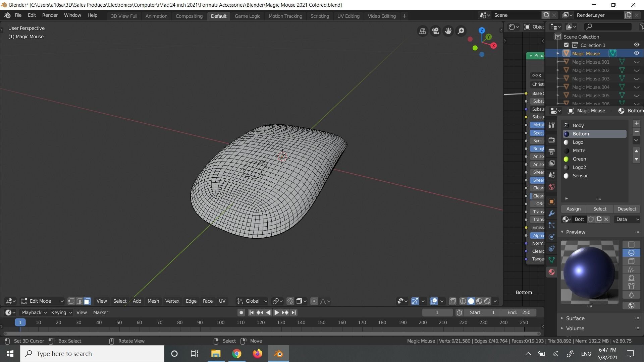
Task: Click the pan view hand icon
Action: pyautogui.click(x=448, y=31)
